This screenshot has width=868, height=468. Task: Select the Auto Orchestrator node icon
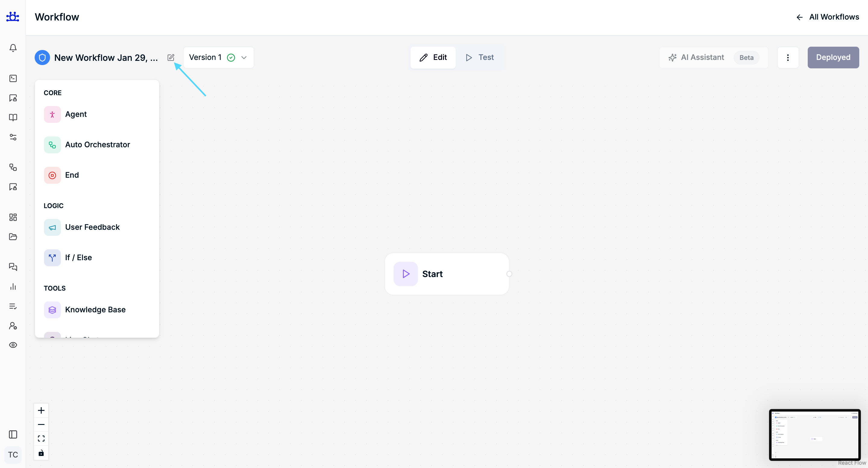tap(52, 145)
